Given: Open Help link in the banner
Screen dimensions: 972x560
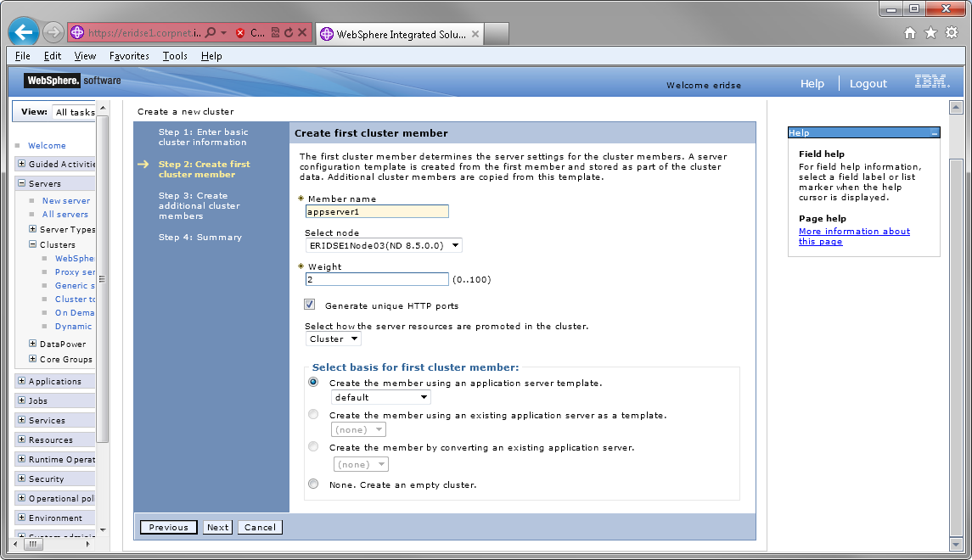Looking at the screenshot, I should click(812, 84).
